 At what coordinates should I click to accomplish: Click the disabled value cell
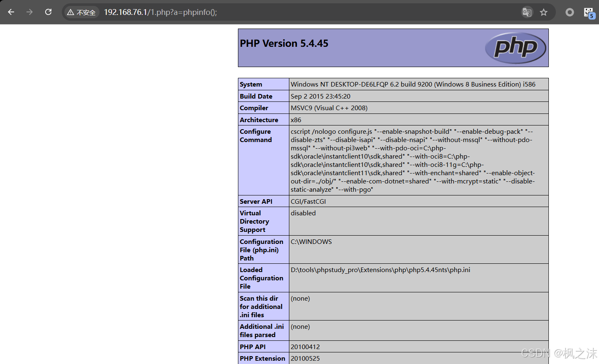click(419, 222)
